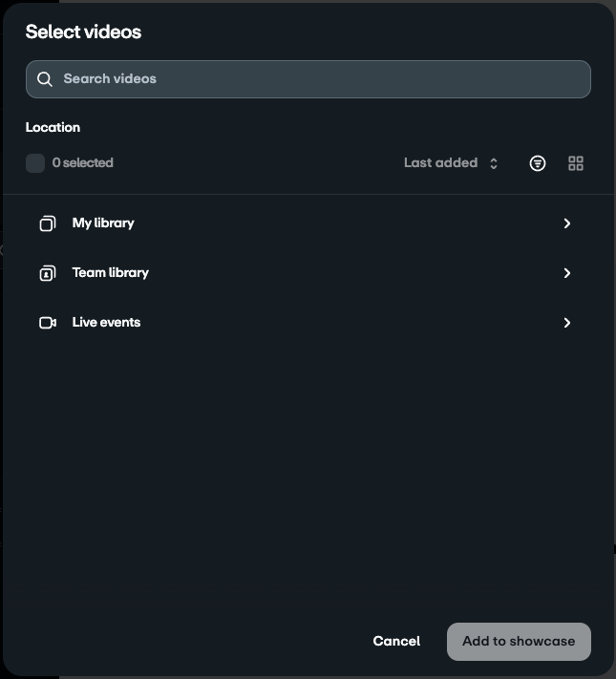The width and height of the screenshot is (616, 679).
Task: Click the My library folder icon
Action: (x=47, y=223)
